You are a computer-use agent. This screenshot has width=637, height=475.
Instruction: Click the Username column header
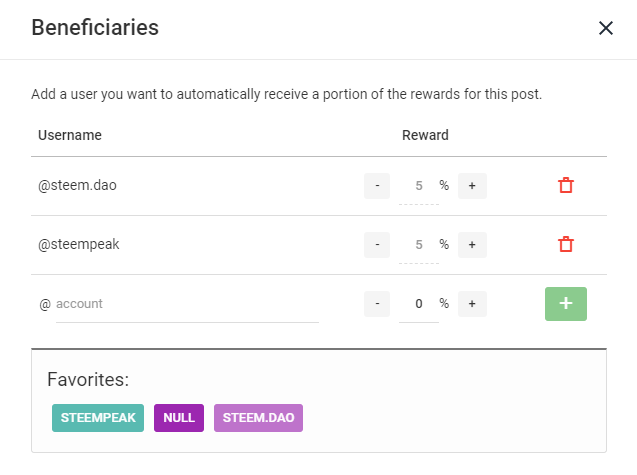pyautogui.click(x=70, y=135)
